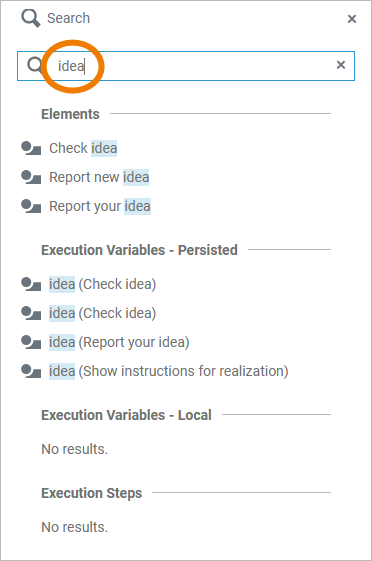Click the task icon next to "Report new idea"
The height and width of the screenshot is (561, 372).
coord(31,177)
